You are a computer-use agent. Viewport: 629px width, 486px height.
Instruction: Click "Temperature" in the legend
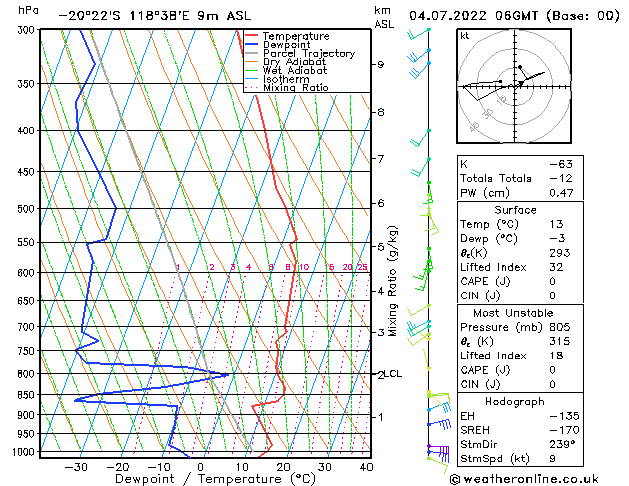pos(296,36)
